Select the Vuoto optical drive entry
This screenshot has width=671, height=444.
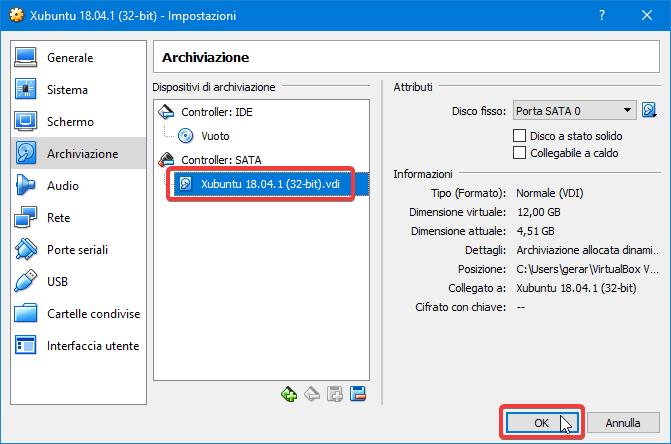click(215, 136)
